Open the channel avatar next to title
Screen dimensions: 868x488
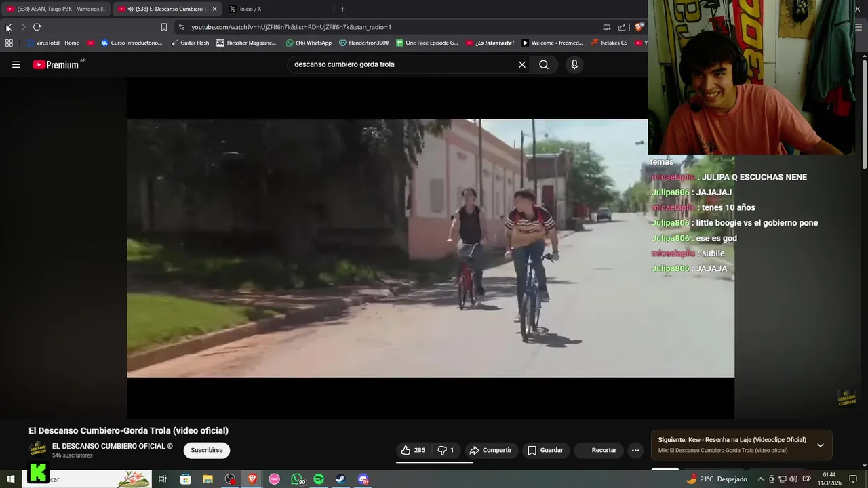38,449
